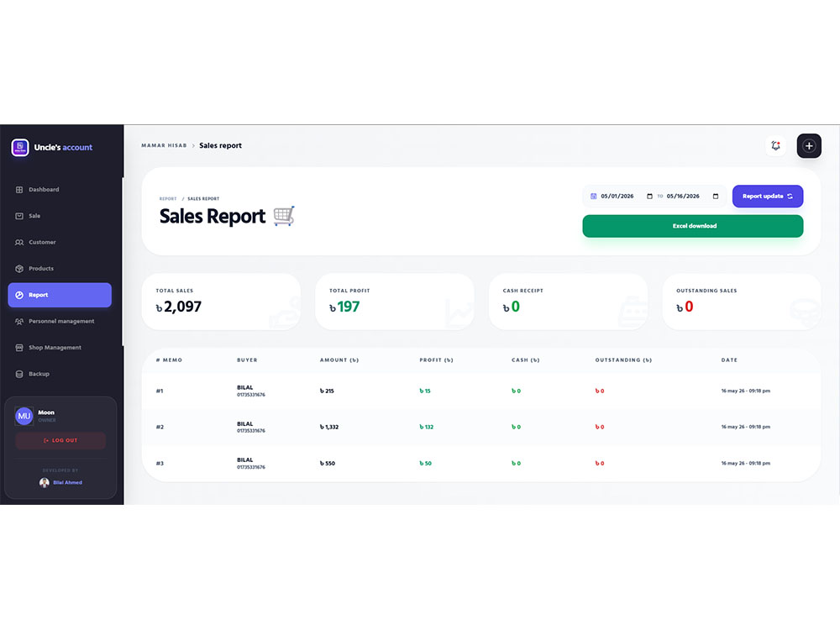This screenshot has height=630, width=840.
Task: Click the end date field 05/16/2026
Action: (683, 196)
